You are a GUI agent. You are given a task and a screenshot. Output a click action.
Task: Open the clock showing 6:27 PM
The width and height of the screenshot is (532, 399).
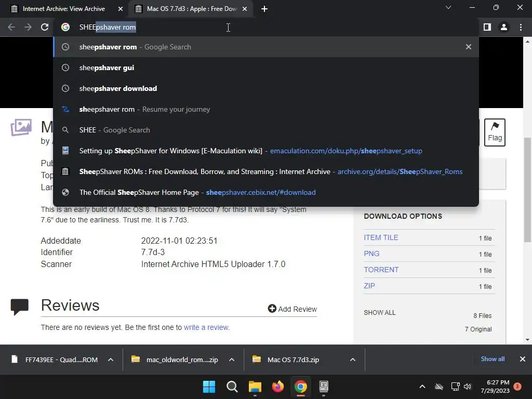click(x=495, y=387)
